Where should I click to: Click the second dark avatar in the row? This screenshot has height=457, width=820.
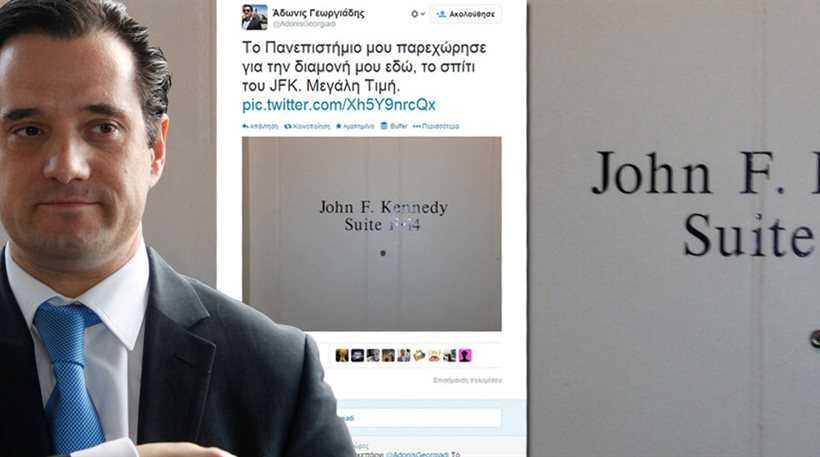click(357, 356)
